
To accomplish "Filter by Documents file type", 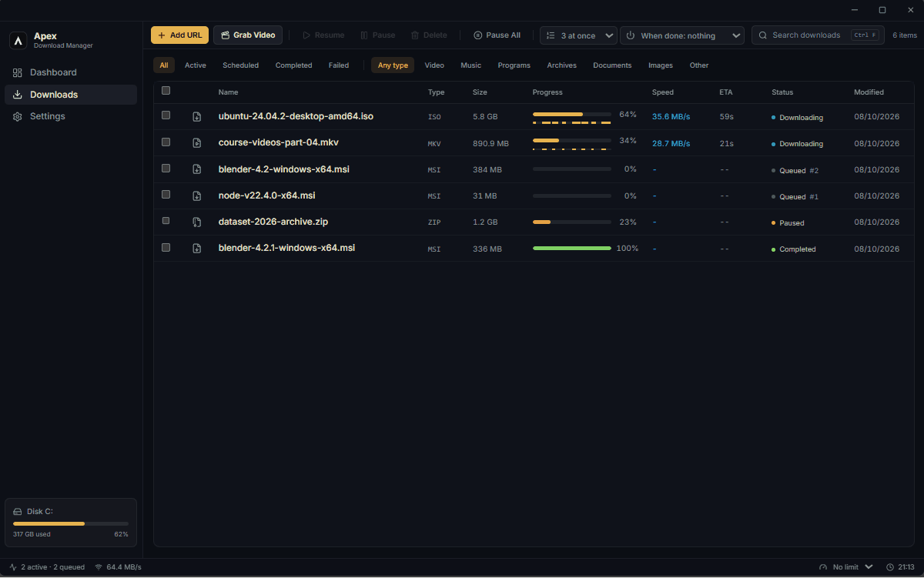I will tap(612, 65).
